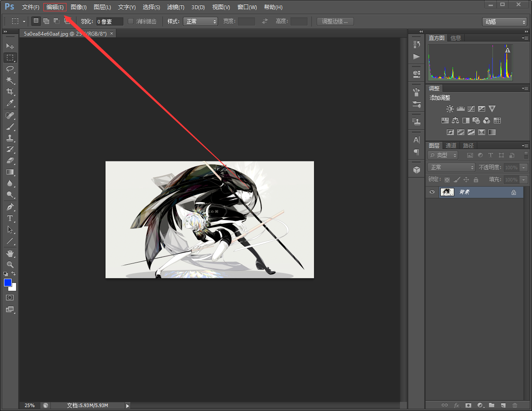Viewport: 532px width, 411px height.
Task: Open the History panel icon
Action: [x=416, y=44]
